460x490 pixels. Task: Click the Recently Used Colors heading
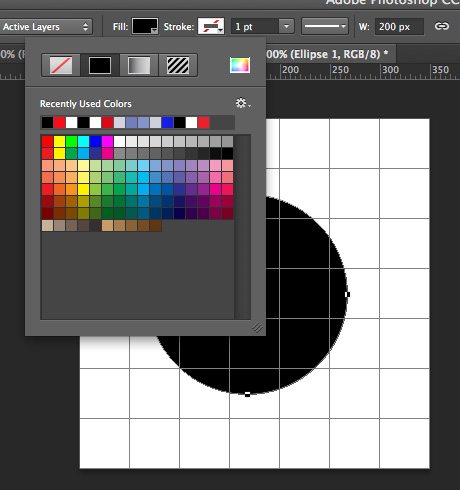(86, 104)
